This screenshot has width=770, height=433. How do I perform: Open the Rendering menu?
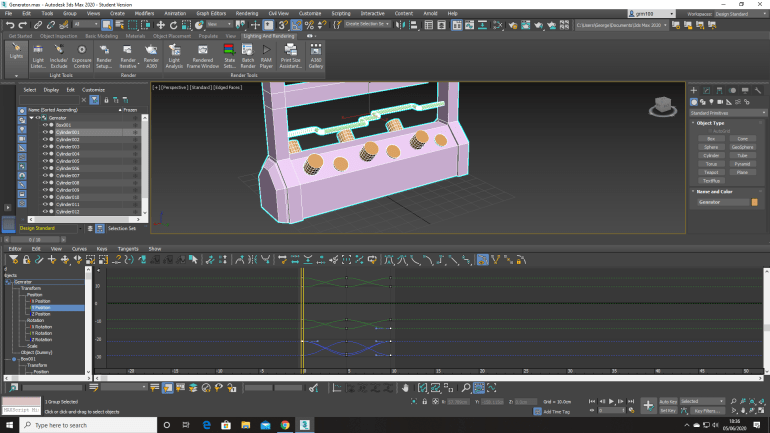[247, 13]
